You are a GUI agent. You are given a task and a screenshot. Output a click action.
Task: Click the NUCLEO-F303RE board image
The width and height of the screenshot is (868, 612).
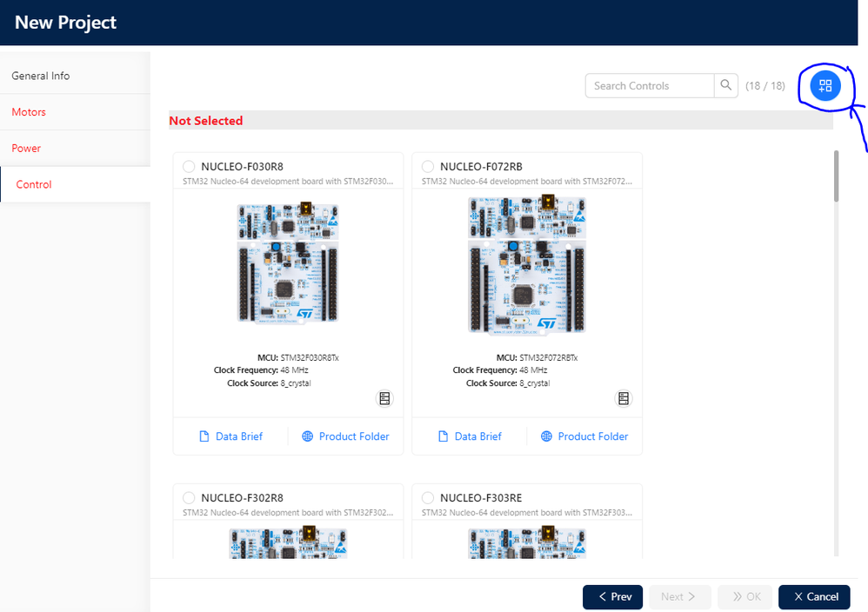(x=526, y=542)
